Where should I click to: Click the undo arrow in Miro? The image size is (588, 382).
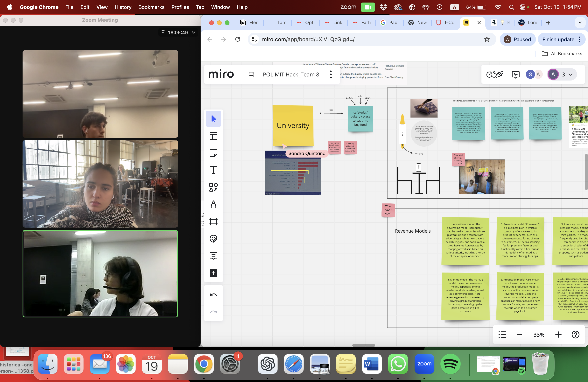213,295
